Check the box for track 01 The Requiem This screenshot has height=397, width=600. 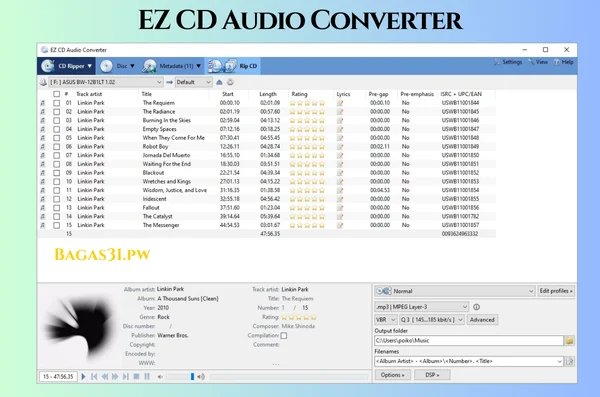tap(57, 103)
